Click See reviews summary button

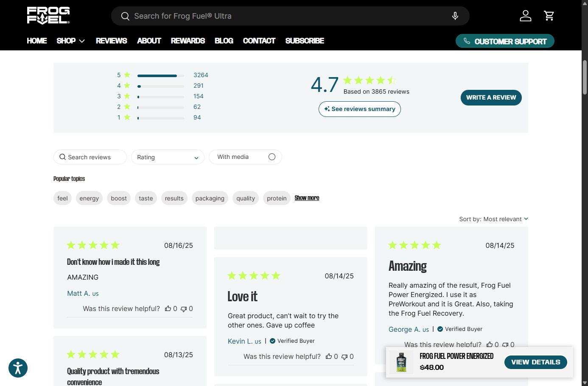[x=359, y=109]
